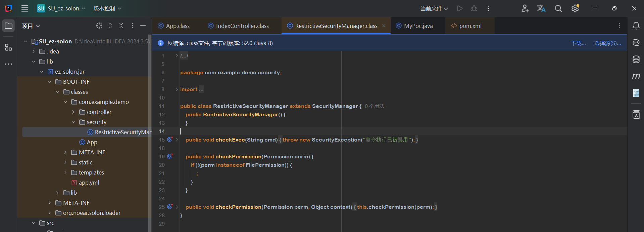Click the checkExec method name
Screen dimensions: 644x232
tap(230, 140)
